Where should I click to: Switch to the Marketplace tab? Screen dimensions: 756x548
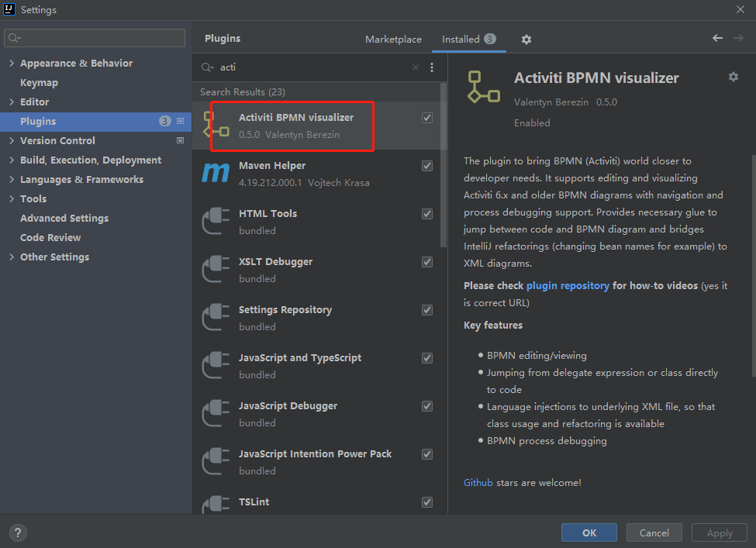click(393, 40)
